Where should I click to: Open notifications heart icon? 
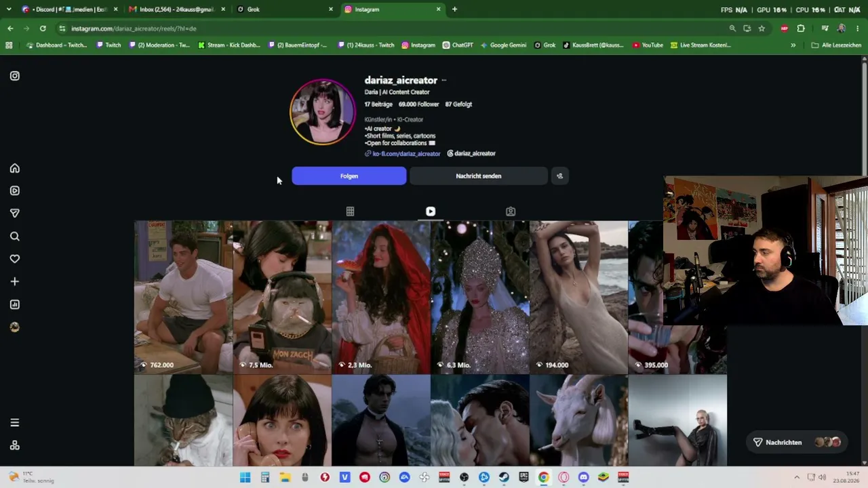15,259
